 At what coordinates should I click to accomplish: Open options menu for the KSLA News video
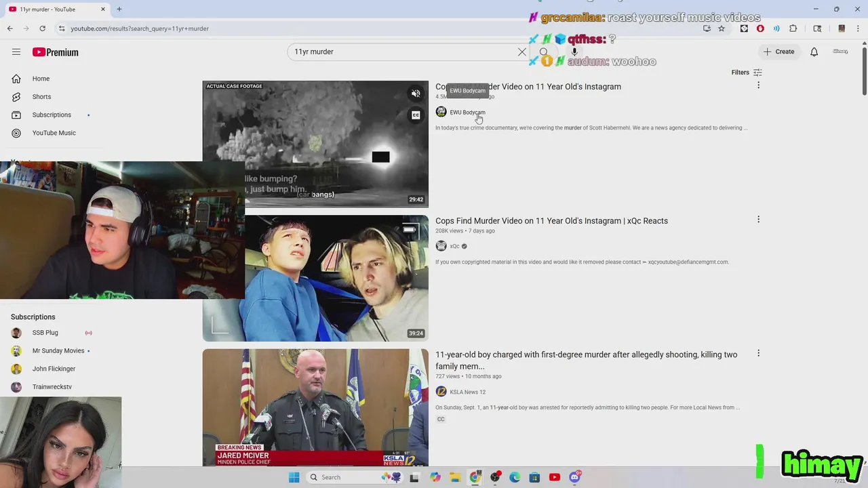[758, 353]
